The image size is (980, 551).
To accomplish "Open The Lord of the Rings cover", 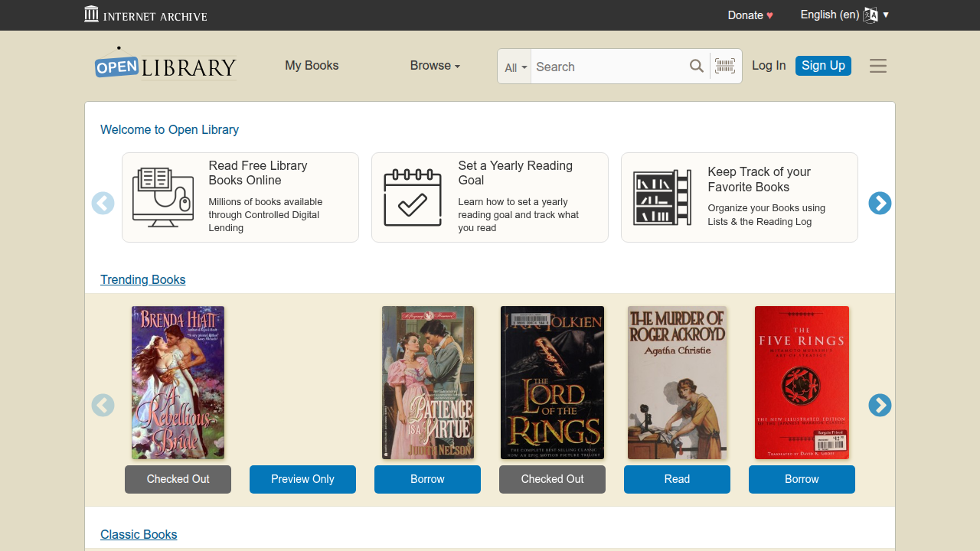I will (552, 383).
